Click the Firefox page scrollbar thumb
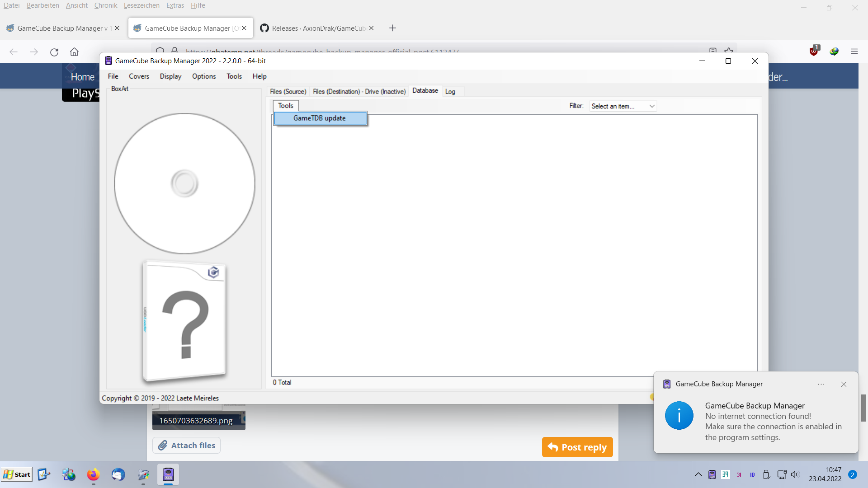The height and width of the screenshot is (488, 868). 863,408
